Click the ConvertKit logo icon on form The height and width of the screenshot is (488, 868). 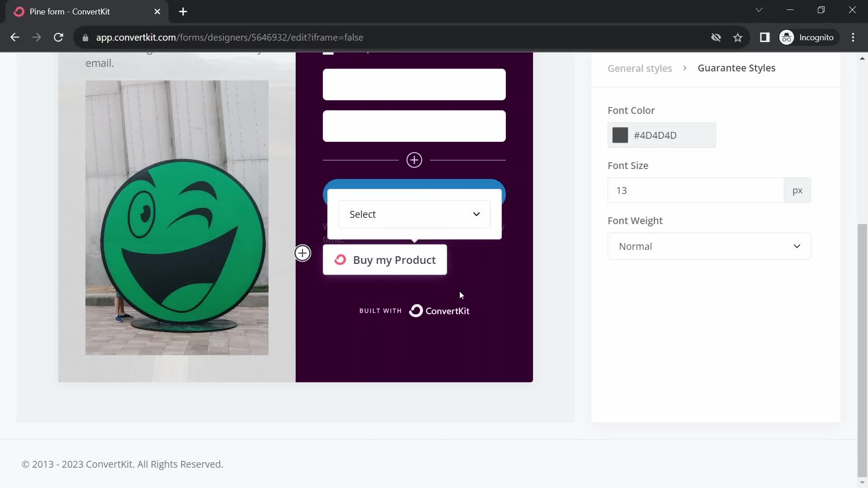coord(416,310)
